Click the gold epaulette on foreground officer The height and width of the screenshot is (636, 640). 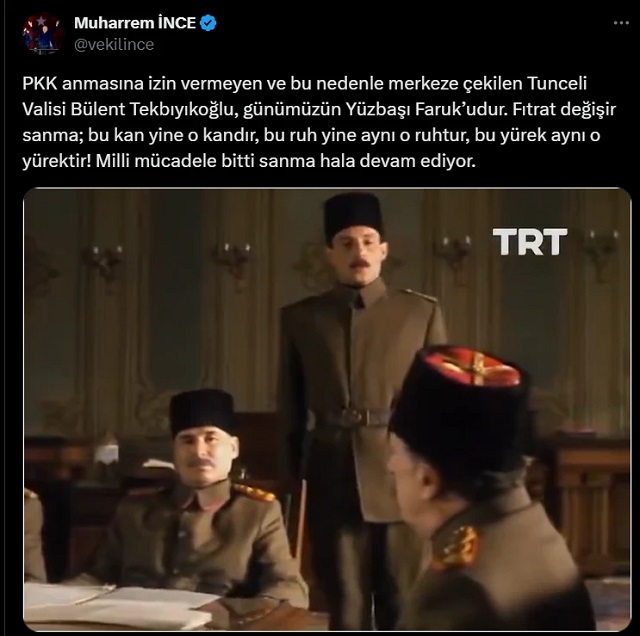point(455,547)
